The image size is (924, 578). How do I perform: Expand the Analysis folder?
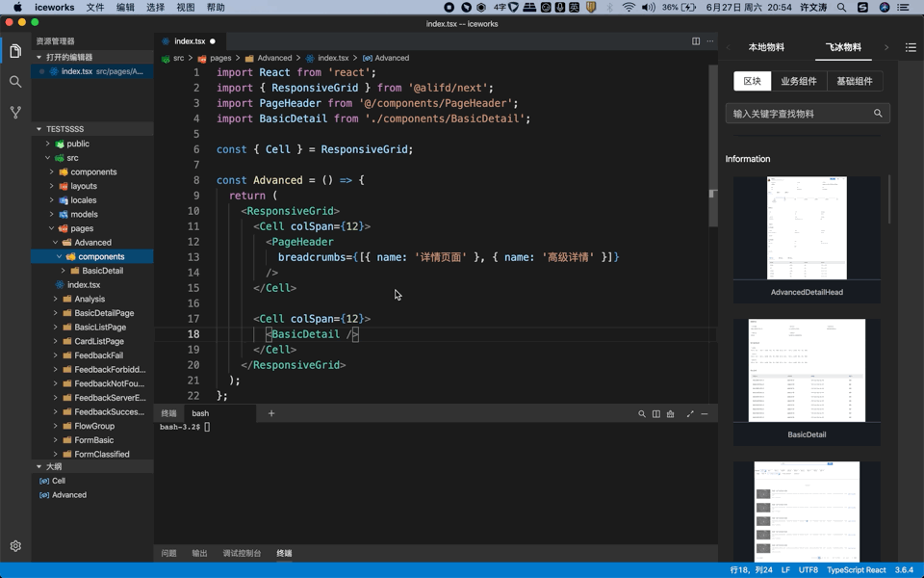coord(89,299)
